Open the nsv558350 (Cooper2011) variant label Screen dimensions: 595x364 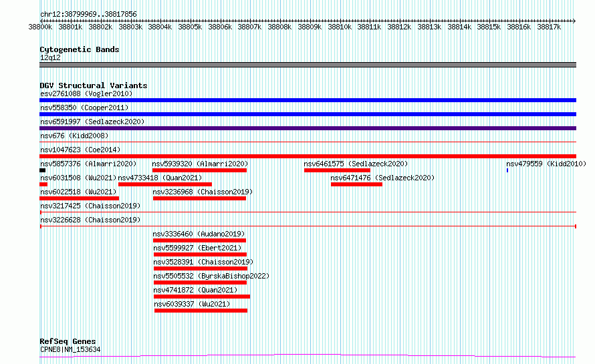[84, 108]
